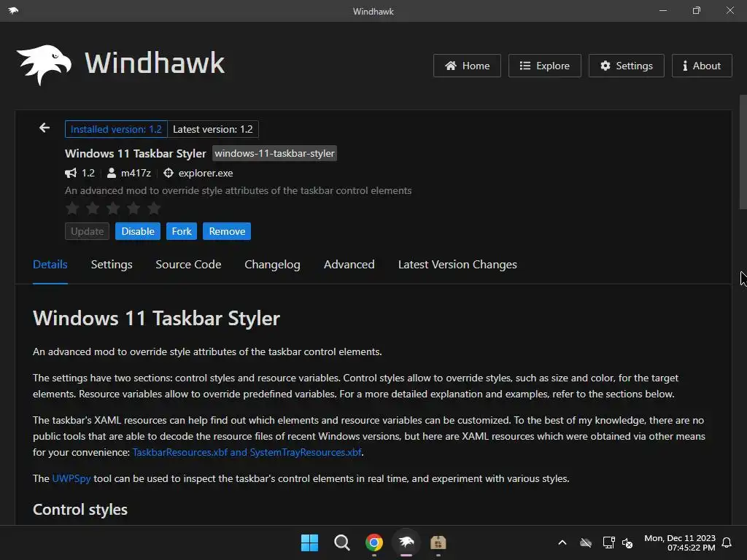Click the second rating star
Image resolution: width=747 pixels, height=560 pixels.
pyautogui.click(x=93, y=208)
